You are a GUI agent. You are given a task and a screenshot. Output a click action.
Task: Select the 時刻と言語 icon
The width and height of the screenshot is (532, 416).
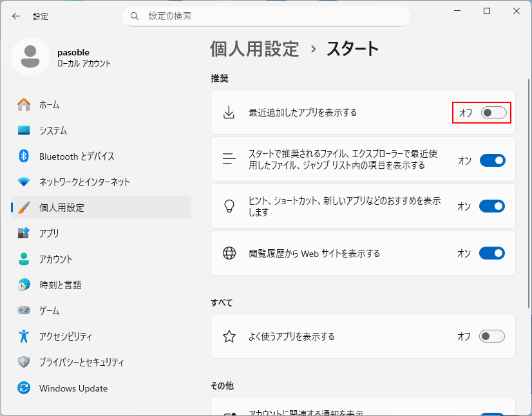click(23, 285)
